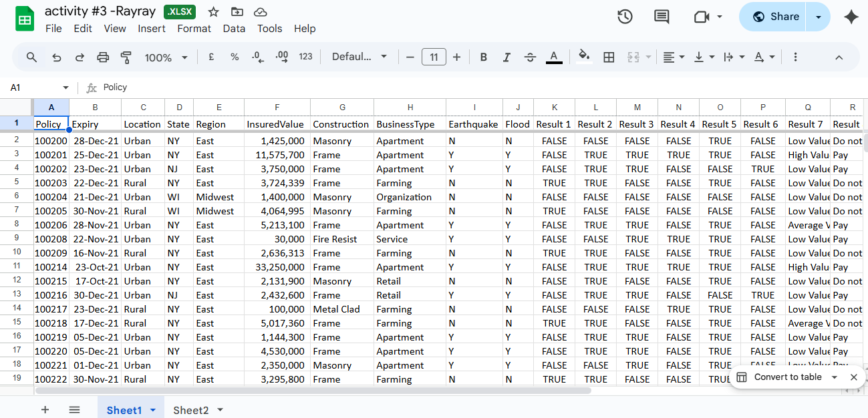Toggle italic formatting
868x418 pixels.
[x=507, y=57]
